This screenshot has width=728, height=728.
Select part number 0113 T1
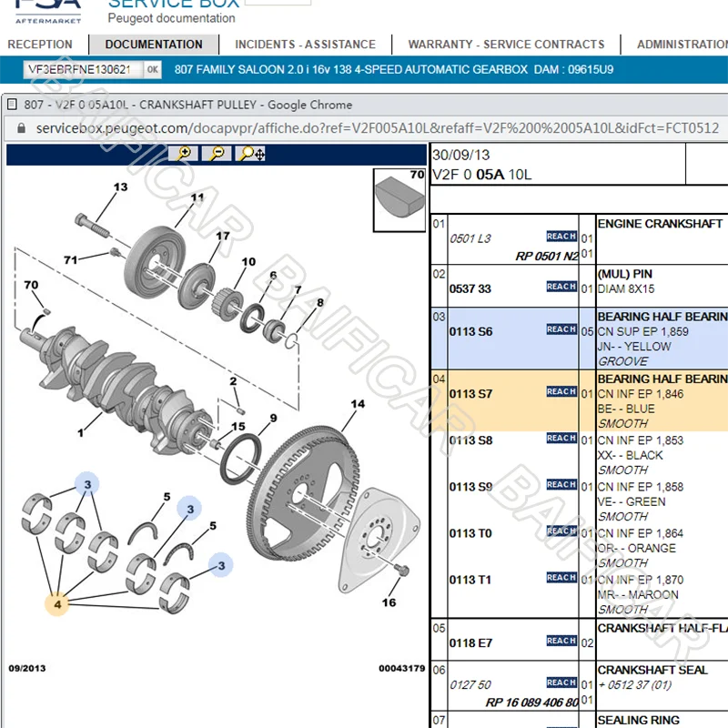470,580
